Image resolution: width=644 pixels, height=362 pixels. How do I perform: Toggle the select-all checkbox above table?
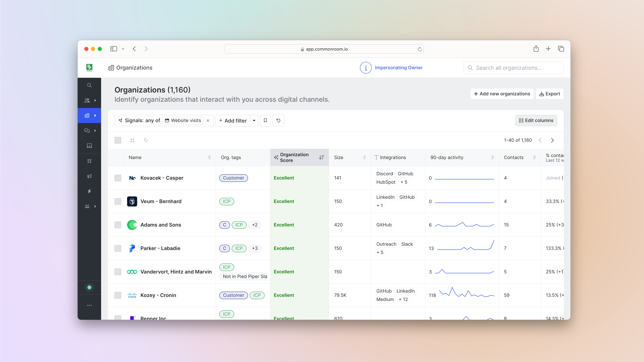118,140
